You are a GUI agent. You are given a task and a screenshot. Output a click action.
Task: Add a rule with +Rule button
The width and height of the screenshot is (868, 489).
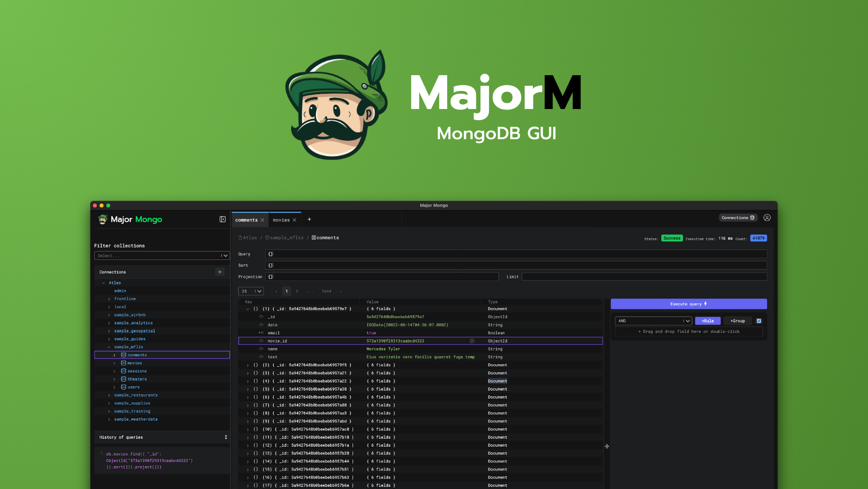708,321
